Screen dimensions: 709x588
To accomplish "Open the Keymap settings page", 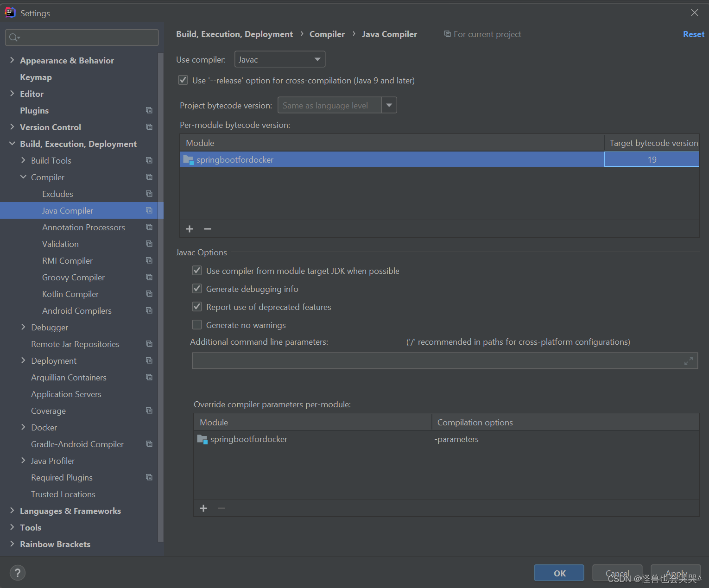I will [x=36, y=77].
